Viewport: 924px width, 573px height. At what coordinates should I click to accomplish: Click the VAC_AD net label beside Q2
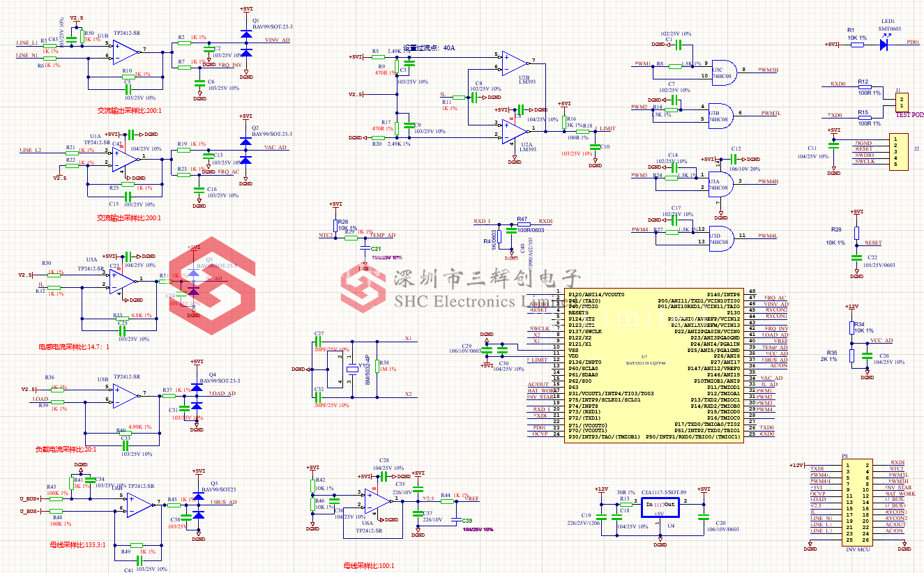click(x=275, y=147)
